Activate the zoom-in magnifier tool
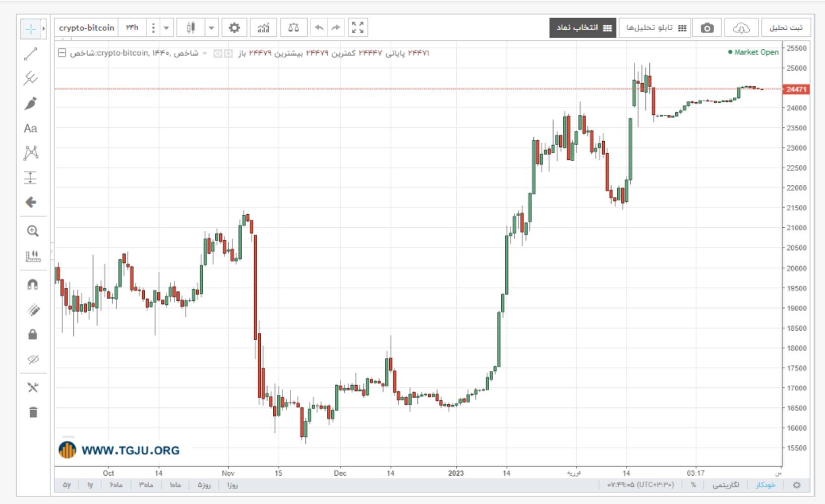This screenshot has width=825, height=504. (x=33, y=231)
